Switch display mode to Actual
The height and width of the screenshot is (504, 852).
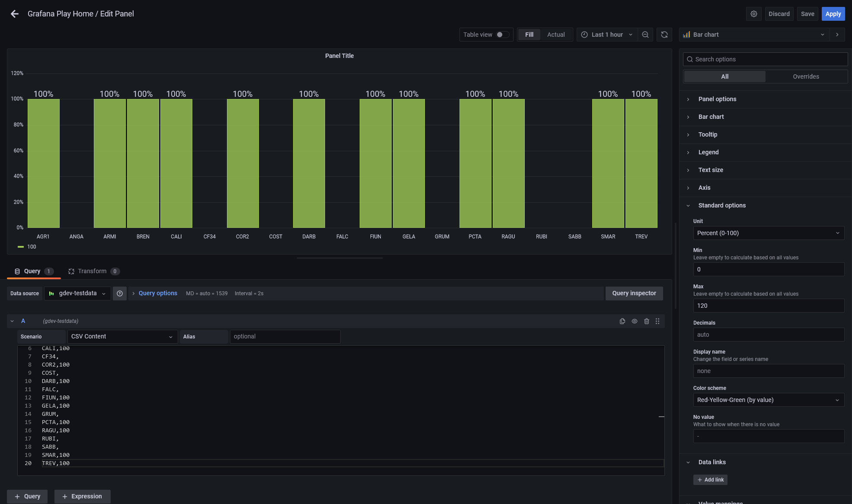click(x=556, y=35)
